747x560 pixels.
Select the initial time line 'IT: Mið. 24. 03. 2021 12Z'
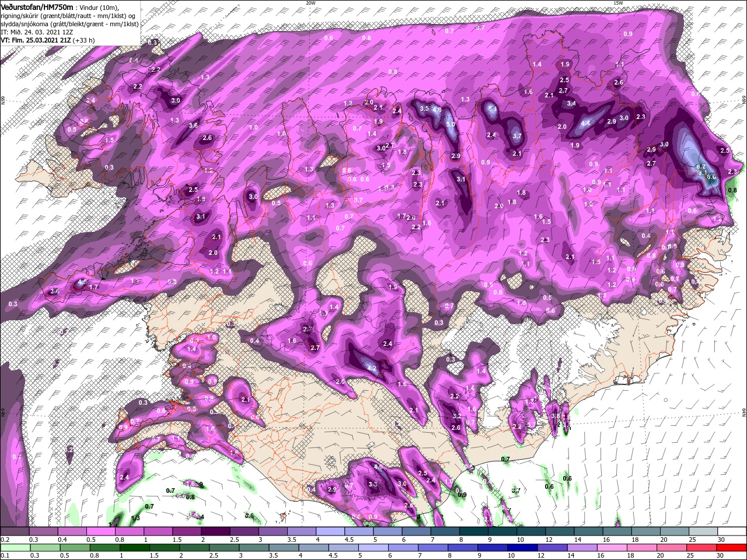pyautogui.click(x=38, y=32)
